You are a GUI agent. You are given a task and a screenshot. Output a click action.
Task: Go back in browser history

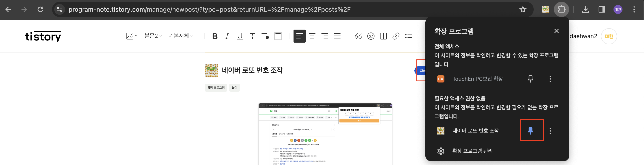(8, 9)
